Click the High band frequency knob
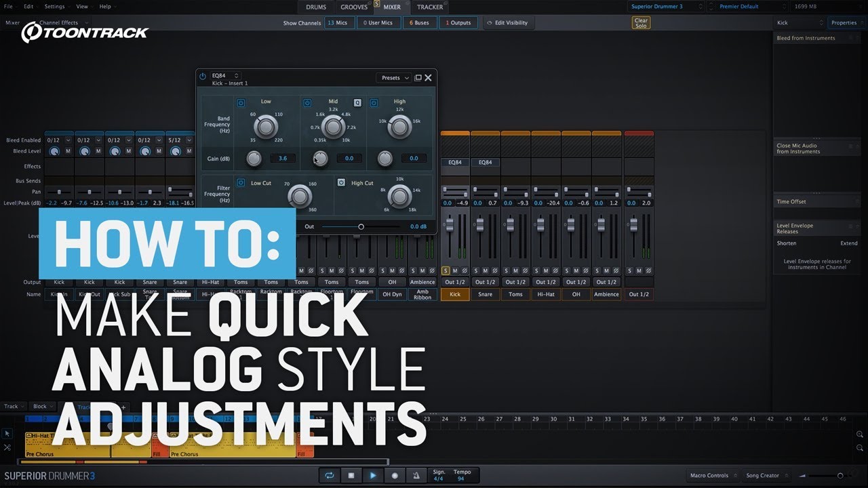Viewport: 868px width, 488px height. point(399,126)
